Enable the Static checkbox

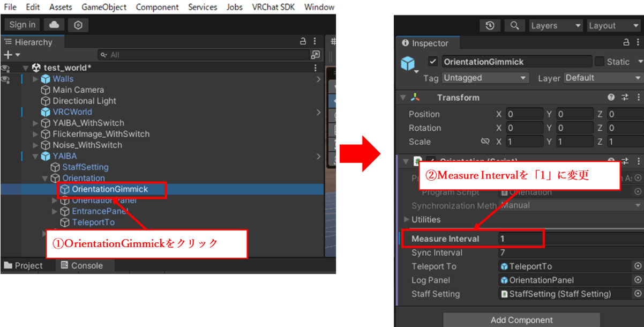pos(600,62)
